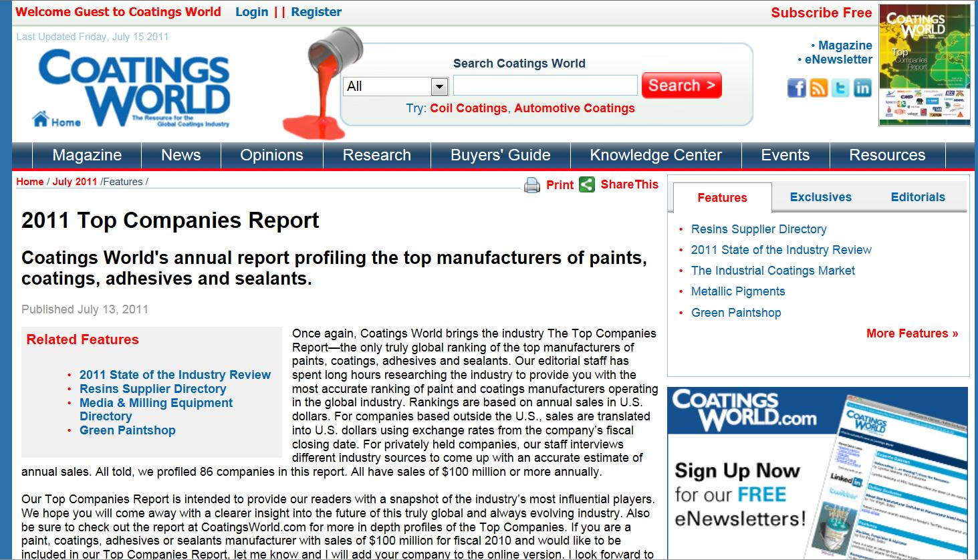Click the Twitter social icon

(840, 88)
